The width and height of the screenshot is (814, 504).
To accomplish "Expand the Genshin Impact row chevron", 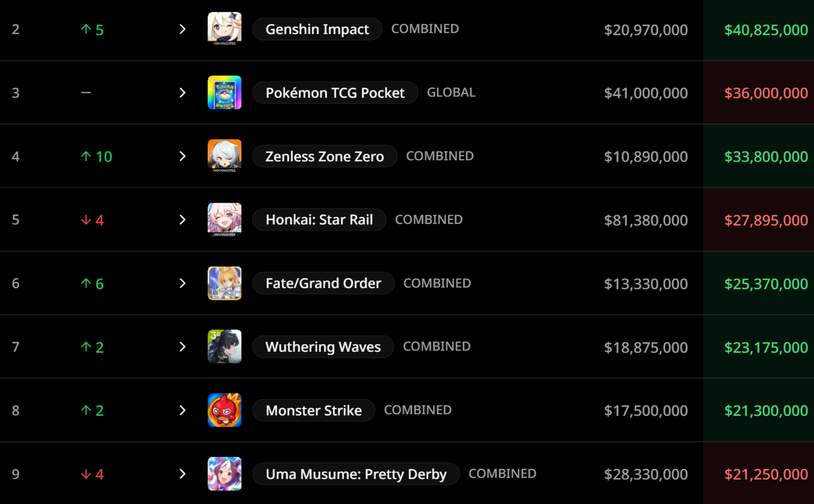I will tap(182, 29).
